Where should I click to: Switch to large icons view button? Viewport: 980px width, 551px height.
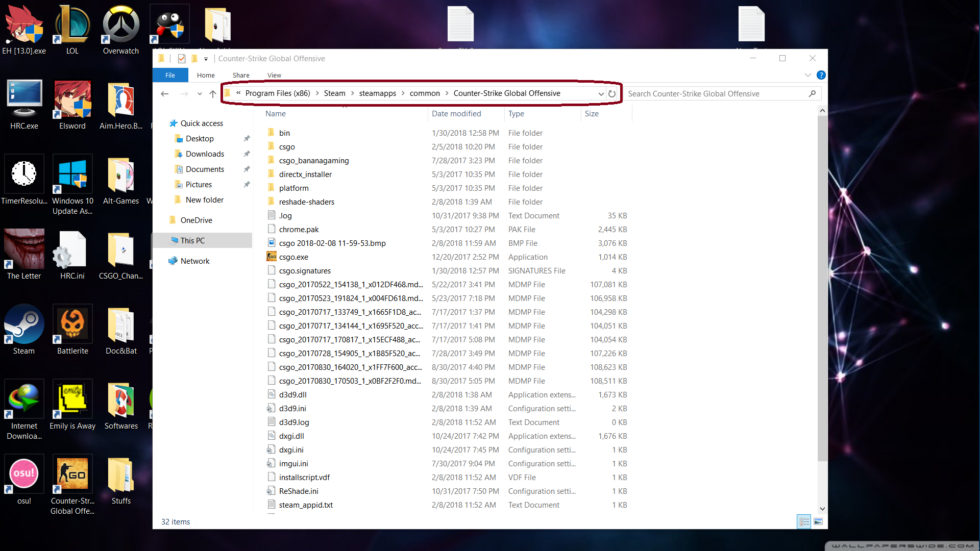(x=818, y=521)
